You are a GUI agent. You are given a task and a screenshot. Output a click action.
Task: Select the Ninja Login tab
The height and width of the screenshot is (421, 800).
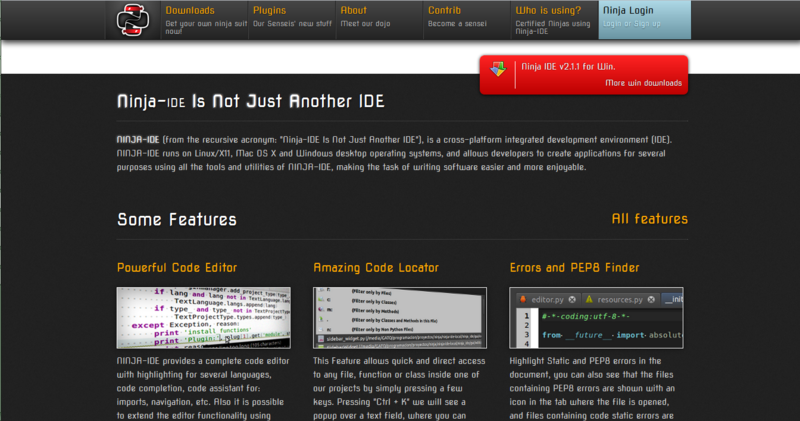[x=644, y=20]
